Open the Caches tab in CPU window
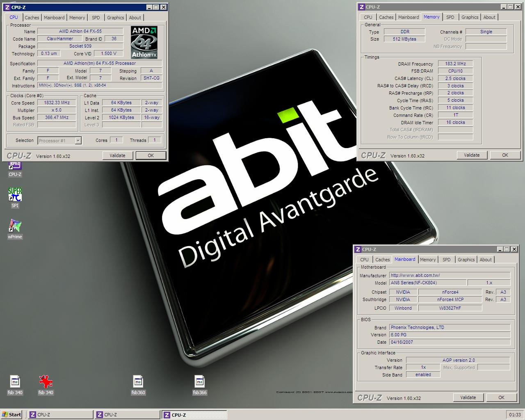Image resolution: width=525 pixels, height=420 pixels. pos(32,18)
